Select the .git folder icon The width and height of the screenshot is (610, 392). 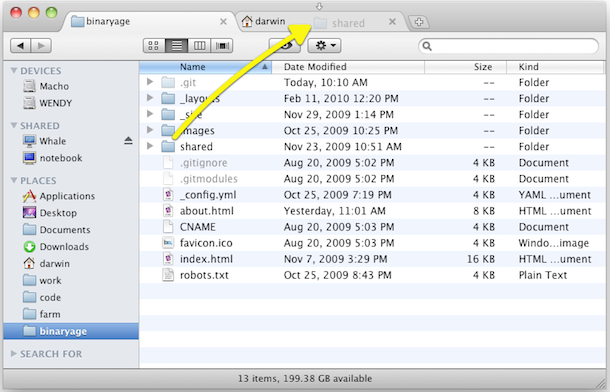pos(168,82)
